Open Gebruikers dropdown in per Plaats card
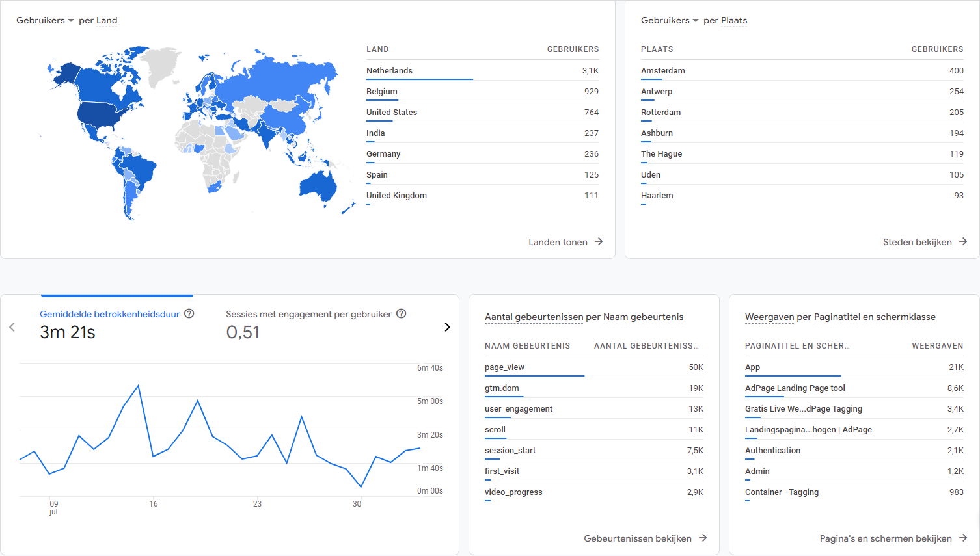This screenshot has height=556, width=980. (x=670, y=20)
